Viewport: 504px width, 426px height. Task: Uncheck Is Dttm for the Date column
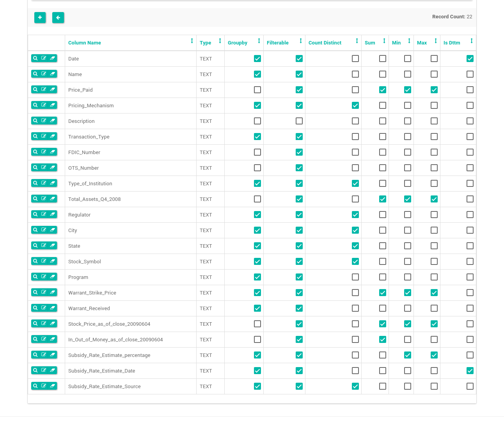(x=470, y=59)
